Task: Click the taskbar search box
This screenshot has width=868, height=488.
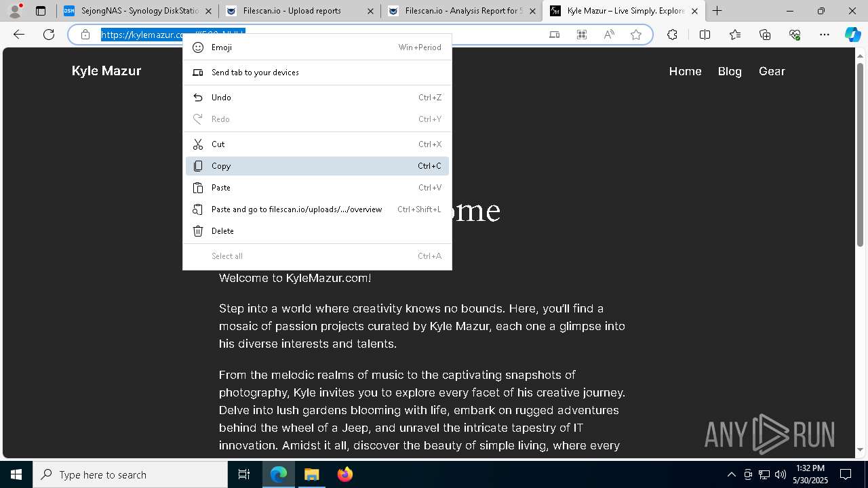Action: click(x=130, y=474)
